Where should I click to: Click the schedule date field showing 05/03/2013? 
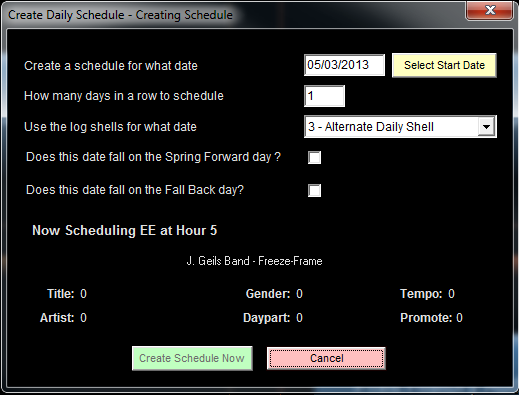344,65
